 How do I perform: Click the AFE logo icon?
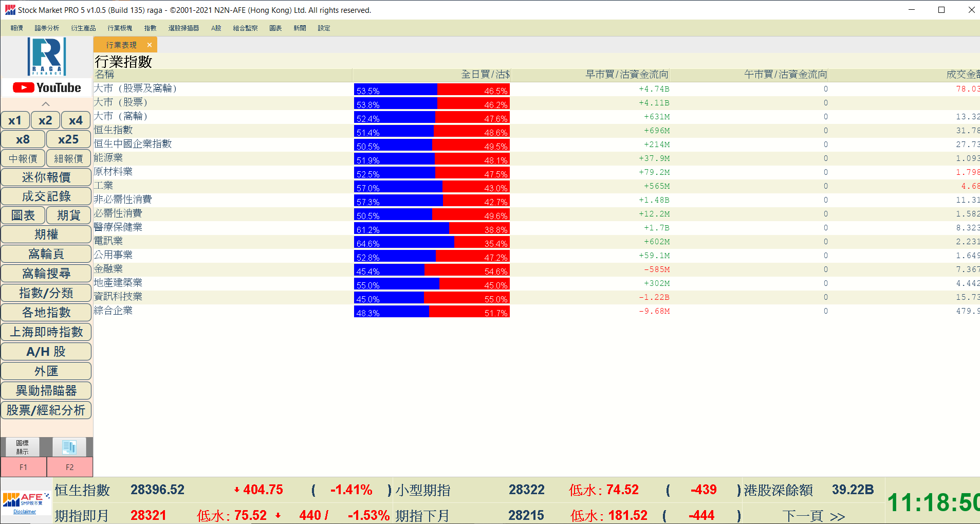[26, 499]
